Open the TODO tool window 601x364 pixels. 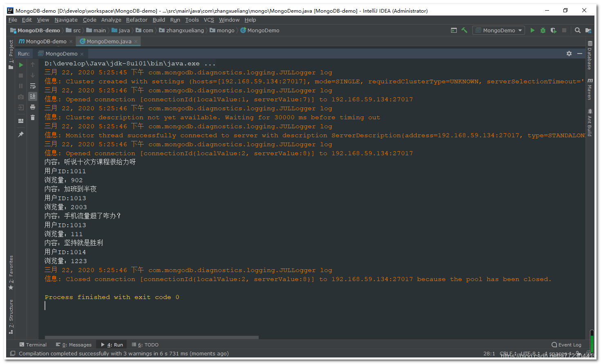click(145, 344)
